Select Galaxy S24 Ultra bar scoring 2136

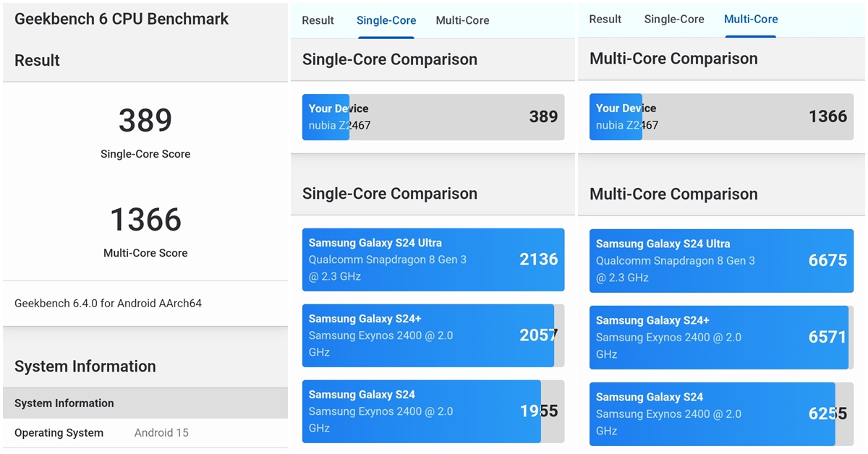pos(433,260)
